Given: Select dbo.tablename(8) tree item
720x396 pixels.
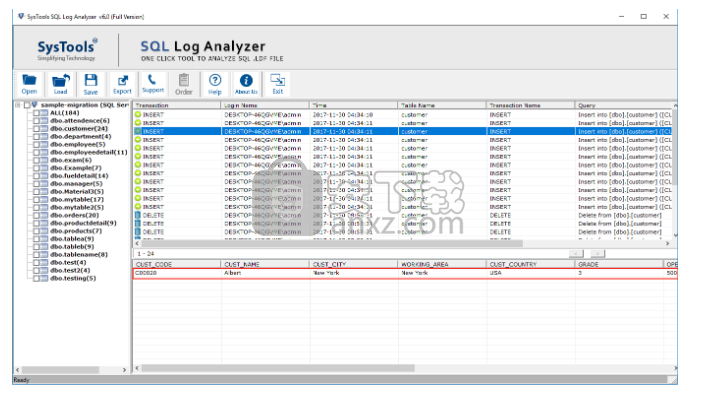Looking at the screenshot, I should click(x=79, y=255).
